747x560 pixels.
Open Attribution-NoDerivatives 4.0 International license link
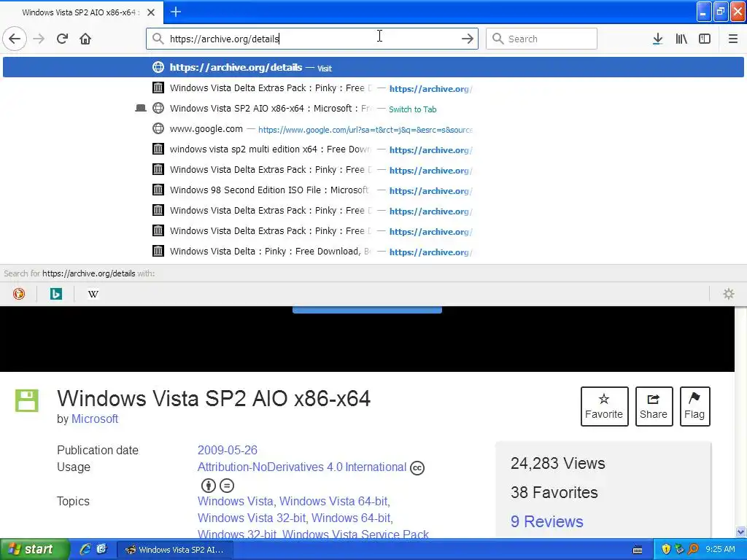pyautogui.click(x=302, y=467)
